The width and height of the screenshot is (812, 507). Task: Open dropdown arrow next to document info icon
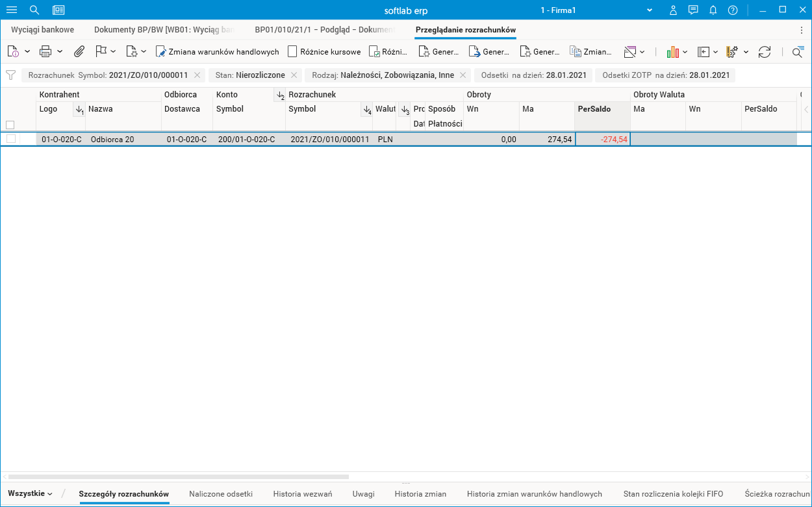(27, 51)
